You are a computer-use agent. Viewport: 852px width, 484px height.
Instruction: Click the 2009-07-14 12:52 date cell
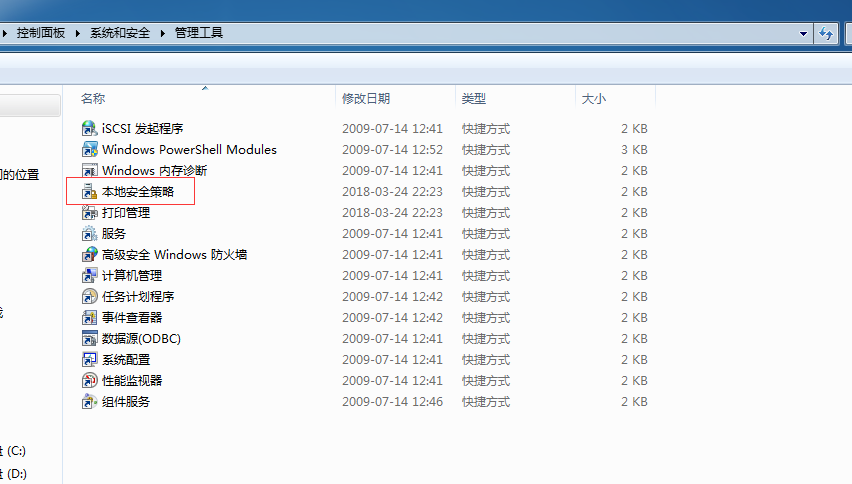pyautogui.click(x=392, y=149)
